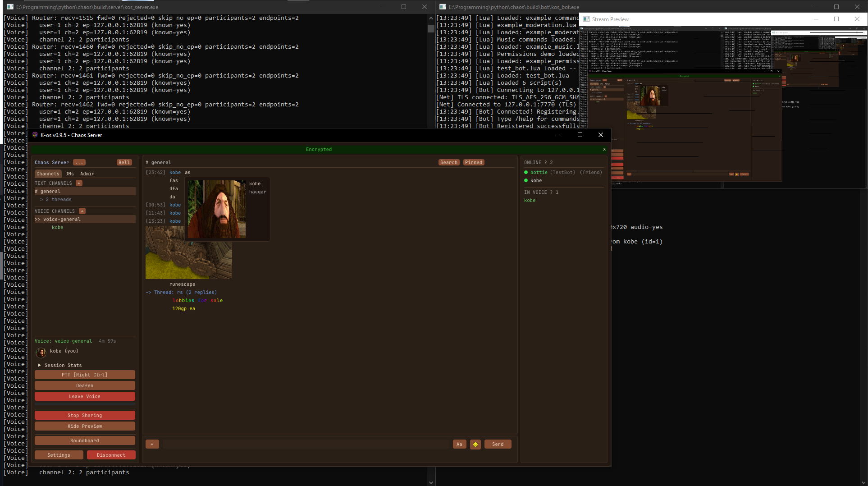
Task: Click the Stream Preview window icon
Action: [586, 19]
